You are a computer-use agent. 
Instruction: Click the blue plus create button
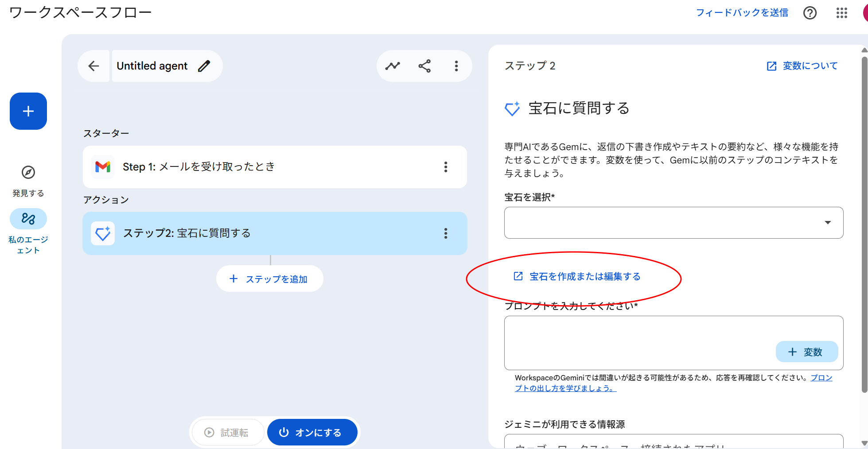point(28,111)
